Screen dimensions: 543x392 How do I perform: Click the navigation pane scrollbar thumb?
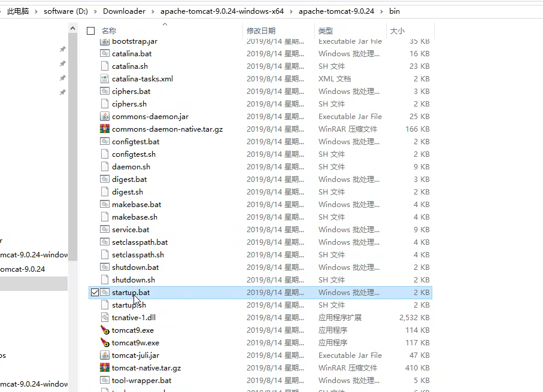[72, 147]
